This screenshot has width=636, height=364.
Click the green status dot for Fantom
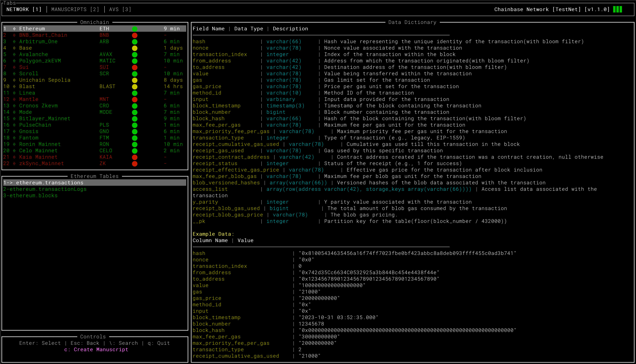(x=134, y=138)
